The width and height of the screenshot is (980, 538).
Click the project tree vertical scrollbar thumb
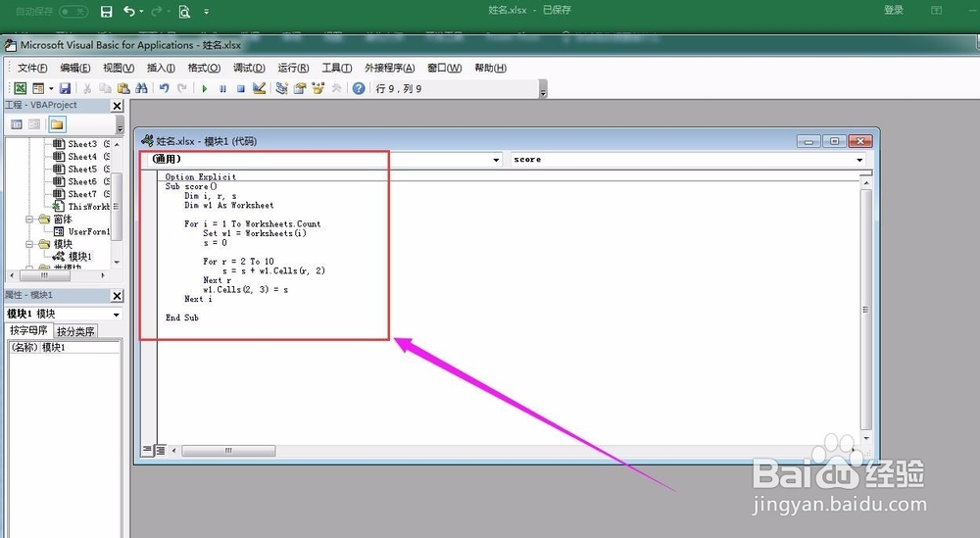click(117, 206)
